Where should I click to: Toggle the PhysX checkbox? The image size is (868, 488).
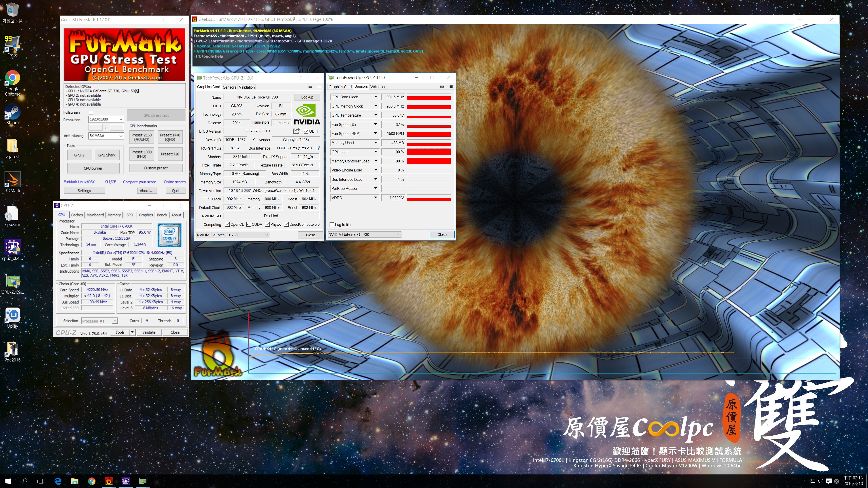[267, 224]
